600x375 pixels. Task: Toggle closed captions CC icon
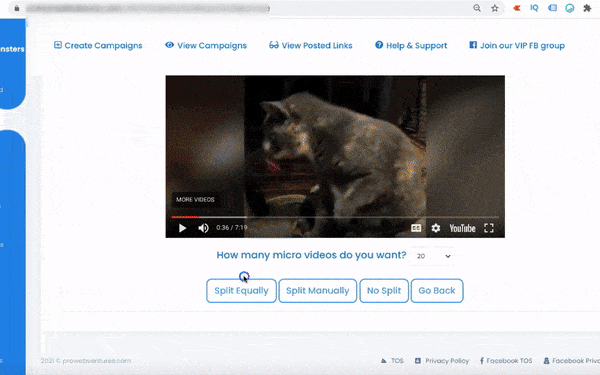pyautogui.click(x=416, y=228)
